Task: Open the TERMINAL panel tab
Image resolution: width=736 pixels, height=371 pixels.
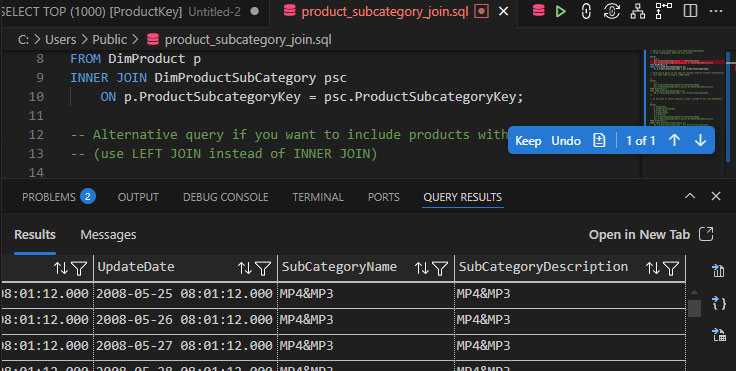Action: (x=318, y=197)
